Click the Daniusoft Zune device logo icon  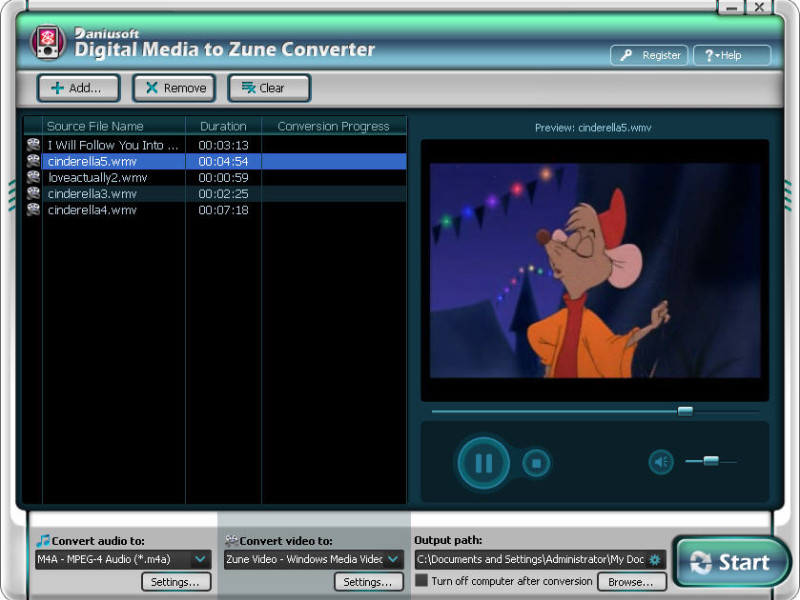pos(47,42)
